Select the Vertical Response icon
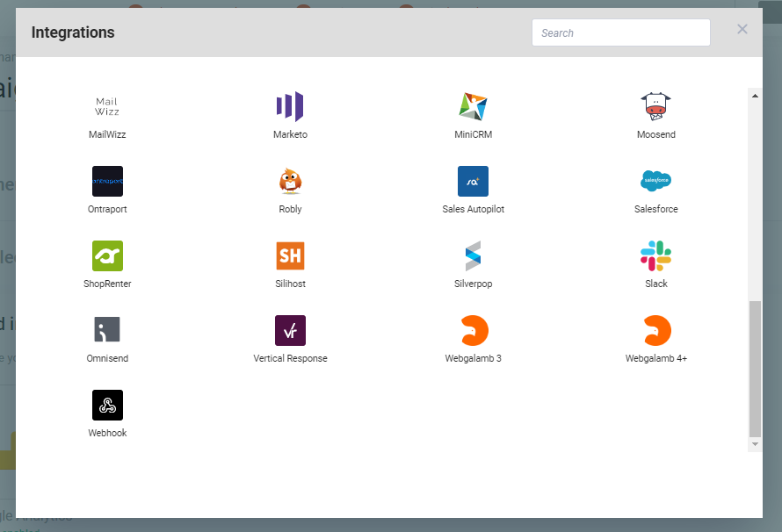The height and width of the screenshot is (532, 782). 290,331
